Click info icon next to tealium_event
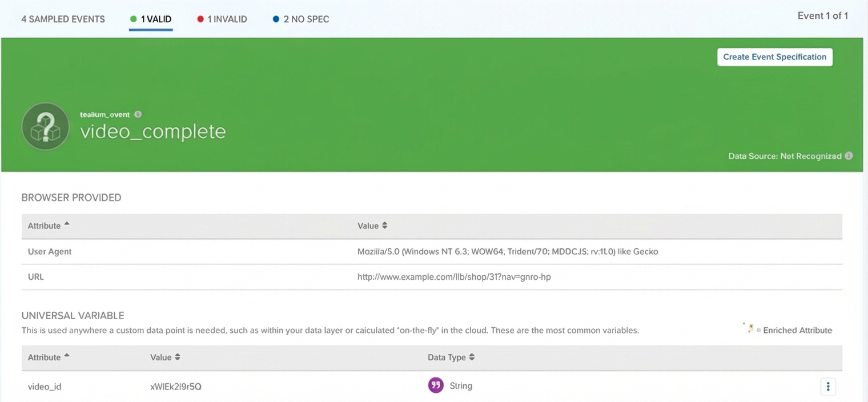868x402 pixels. point(138,114)
